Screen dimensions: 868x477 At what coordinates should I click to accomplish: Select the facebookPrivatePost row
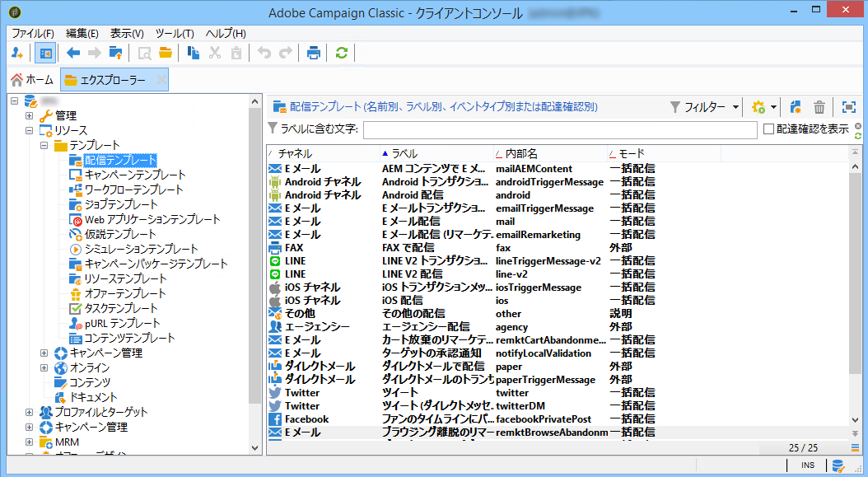(557, 419)
